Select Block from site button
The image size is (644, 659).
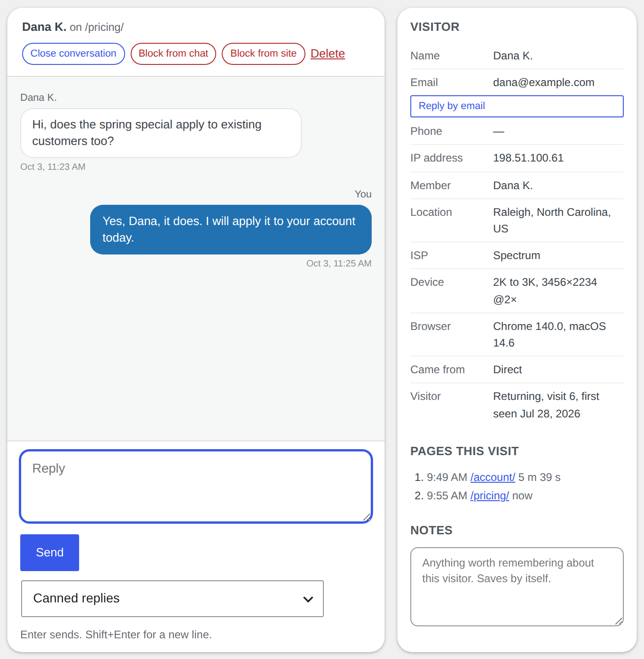[x=264, y=54]
